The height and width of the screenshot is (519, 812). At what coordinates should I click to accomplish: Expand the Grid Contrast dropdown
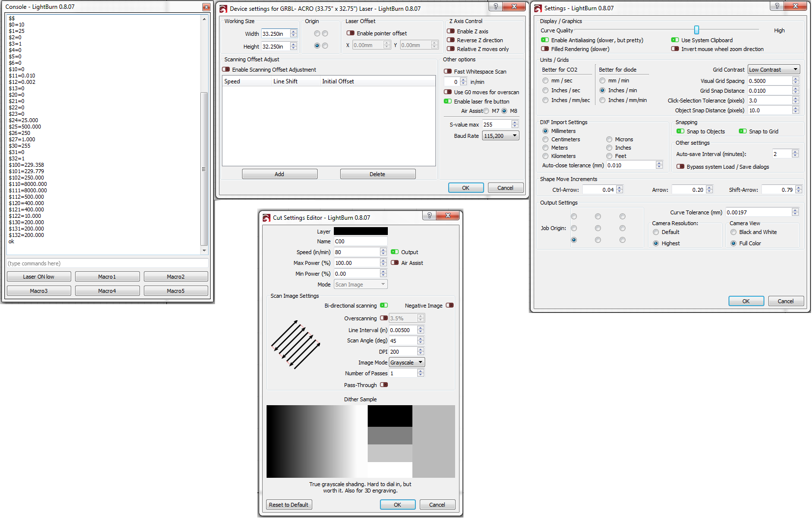(x=773, y=70)
